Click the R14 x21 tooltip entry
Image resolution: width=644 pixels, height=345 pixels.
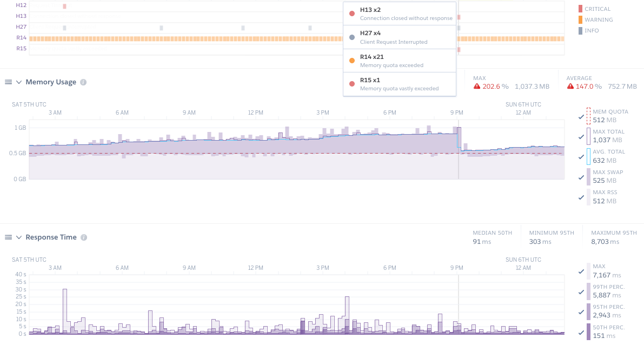400,61
